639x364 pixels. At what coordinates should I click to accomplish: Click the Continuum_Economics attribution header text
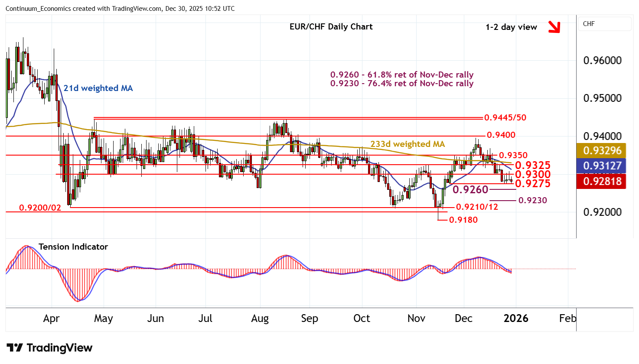click(120, 9)
